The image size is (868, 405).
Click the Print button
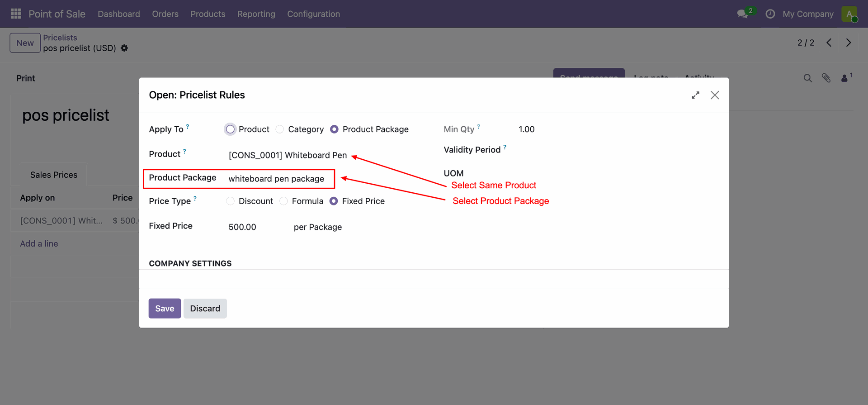pos(26,78)
